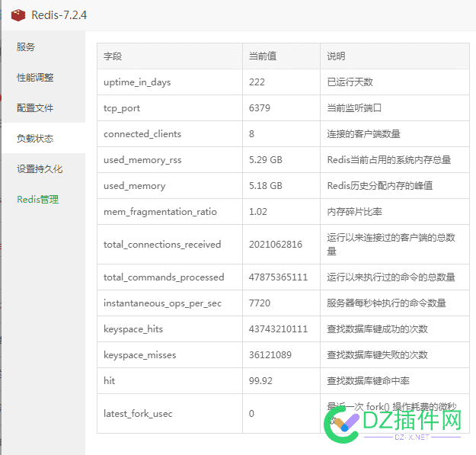Click the mem_fragmentation_ratio field cell

(170, 212)
